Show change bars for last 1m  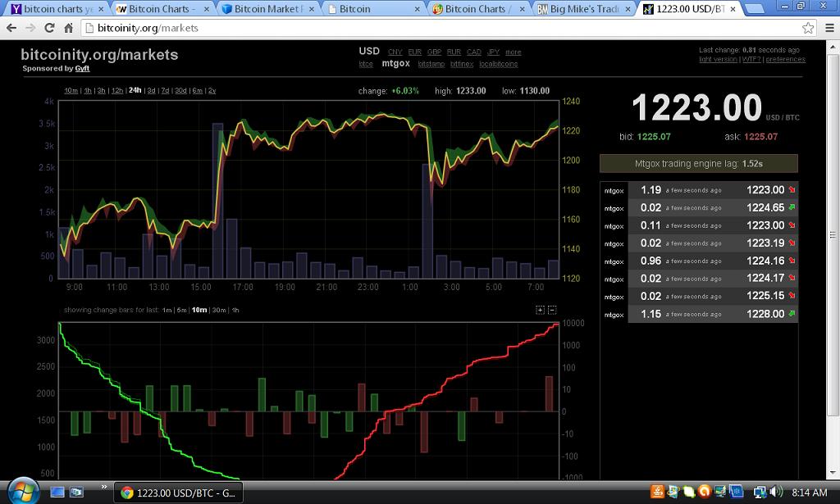pyautogui.click(x=167, y=311)
